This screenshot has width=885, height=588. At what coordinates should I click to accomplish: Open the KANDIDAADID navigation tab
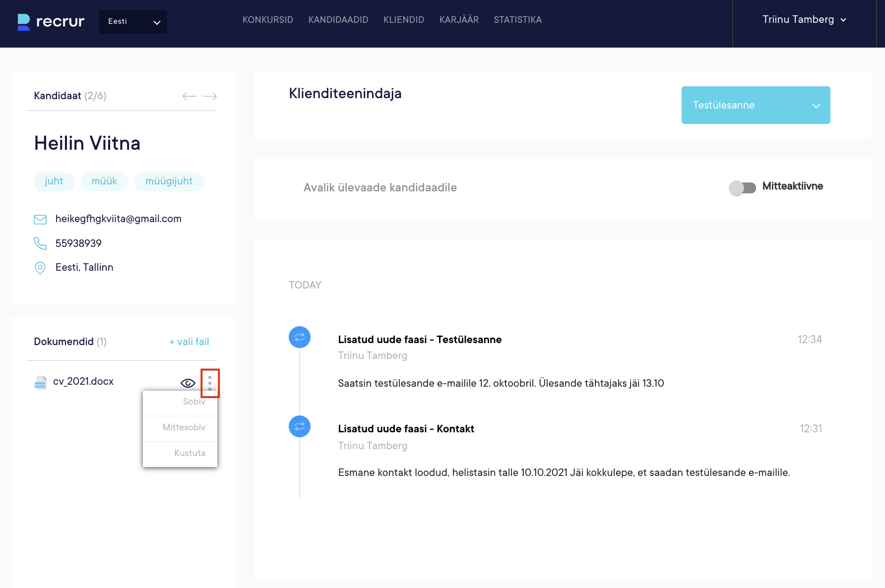point(338,20)
